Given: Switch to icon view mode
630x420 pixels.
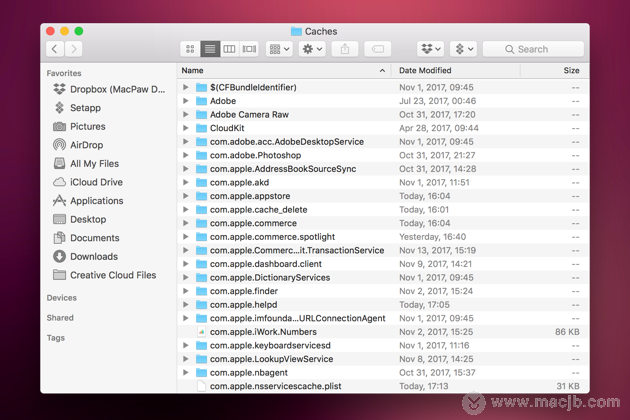Looking at the screenshot, I should coord(190,49).
